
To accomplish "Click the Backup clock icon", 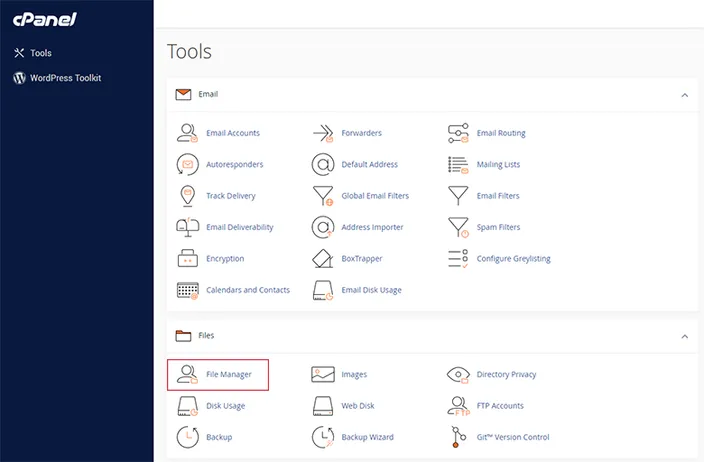I will click(188, 437).
